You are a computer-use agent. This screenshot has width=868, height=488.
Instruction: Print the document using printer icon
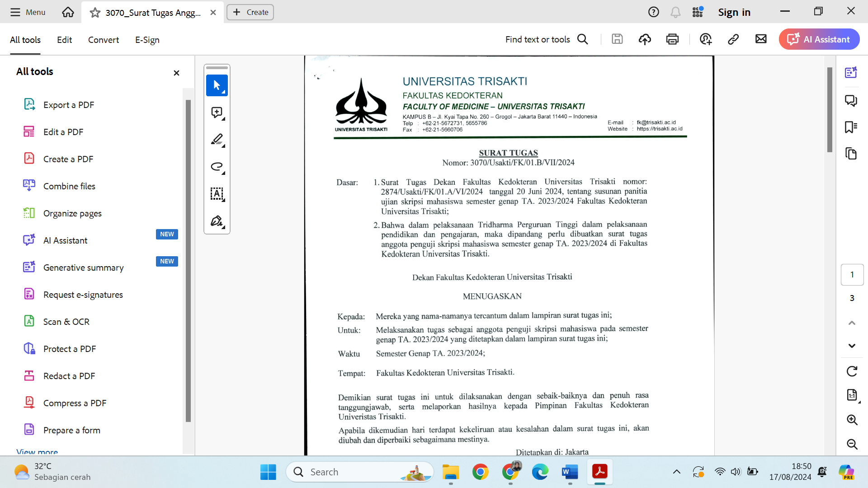click(672, 39)
